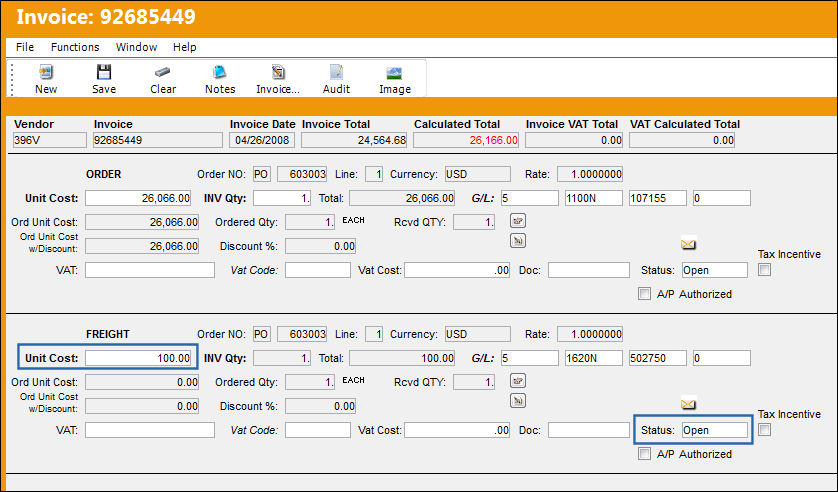
Task: Click the FREIGHT Total field 100.00
Action: [x=402, y=358]
